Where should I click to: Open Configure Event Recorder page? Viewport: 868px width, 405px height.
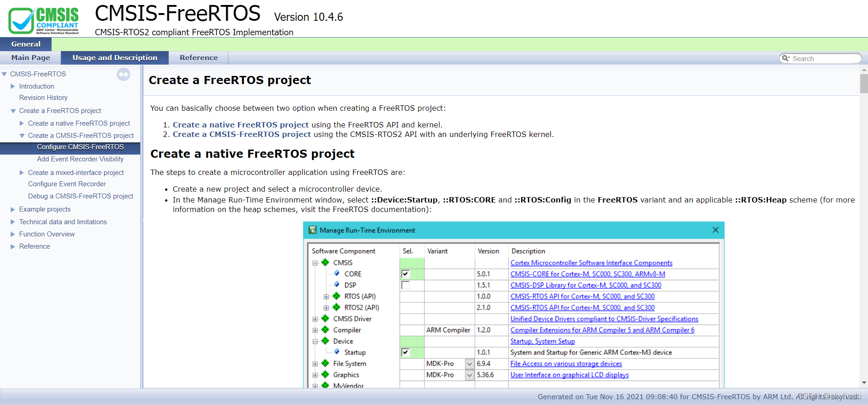[67, 184]
